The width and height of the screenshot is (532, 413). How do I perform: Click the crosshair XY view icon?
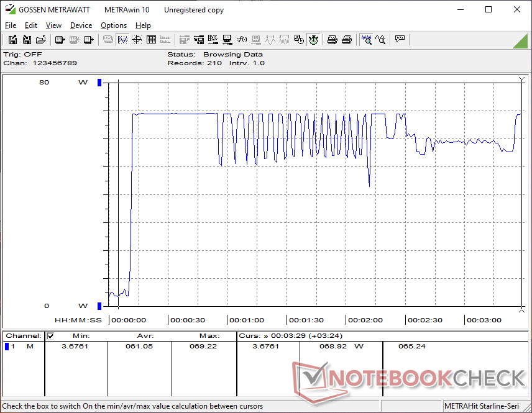point(137,40)
